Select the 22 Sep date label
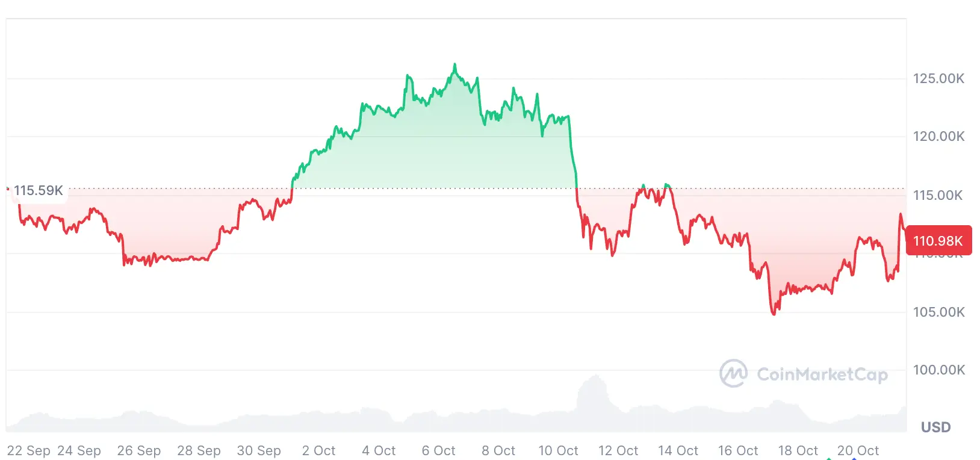This screenshot has height=460, width=980. tap(28, 450)
